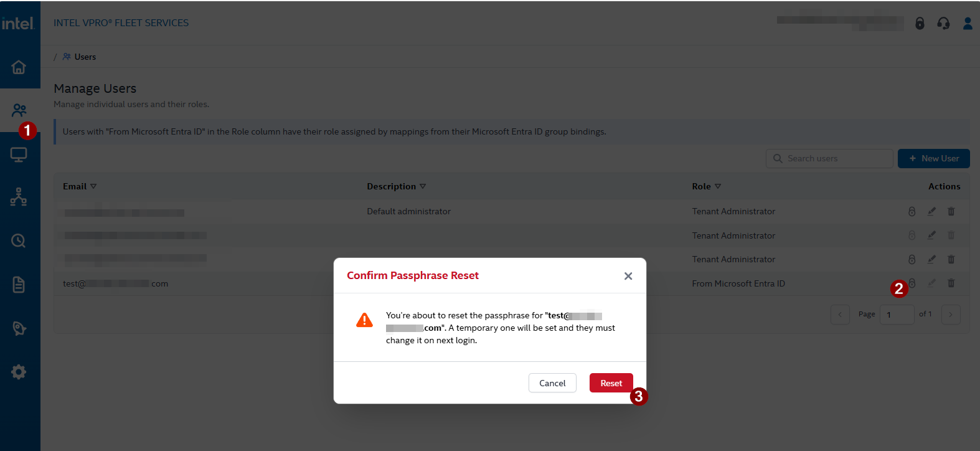This screenshot has width=980, height=451.
Task: Open the monitor (devices) icon in the sidebar
Action: click(19, 154)
